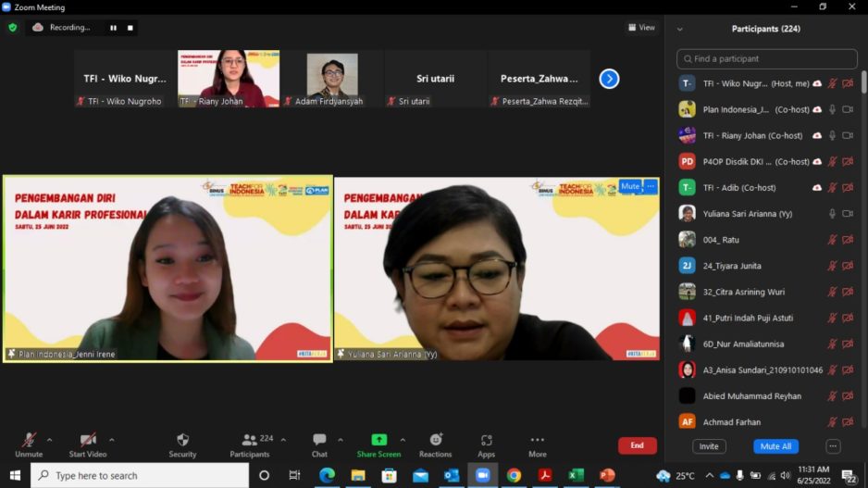
Task: Show next page of video thumbnails
Action: click(x=609, y=79)
